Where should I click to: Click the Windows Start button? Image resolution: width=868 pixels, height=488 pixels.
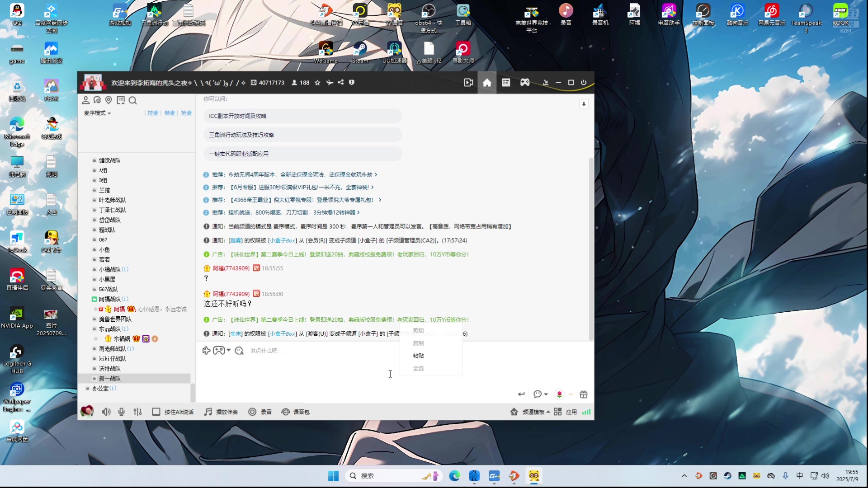pyautogui.click(x=333, y=476)
